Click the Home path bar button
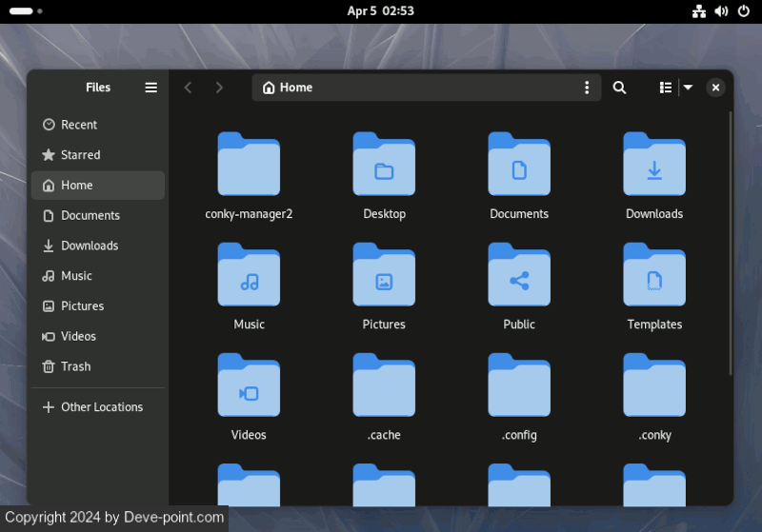Viewport: 762px width, 532px height. tap(289, 88)
